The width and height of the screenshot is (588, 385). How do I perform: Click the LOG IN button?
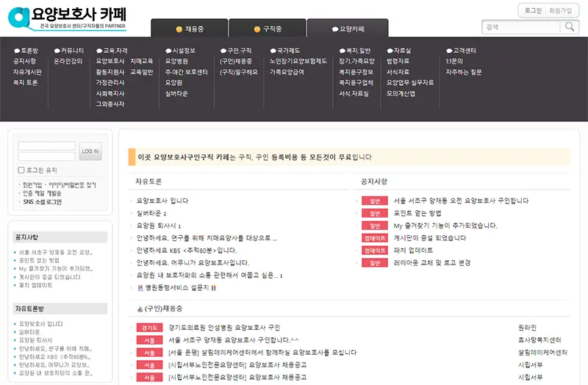90,151
